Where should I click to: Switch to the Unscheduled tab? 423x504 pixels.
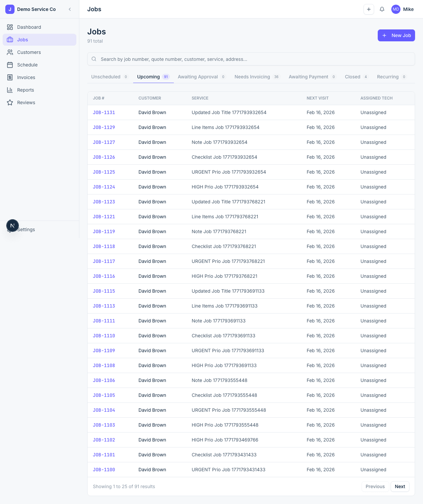tap(110, 77)
